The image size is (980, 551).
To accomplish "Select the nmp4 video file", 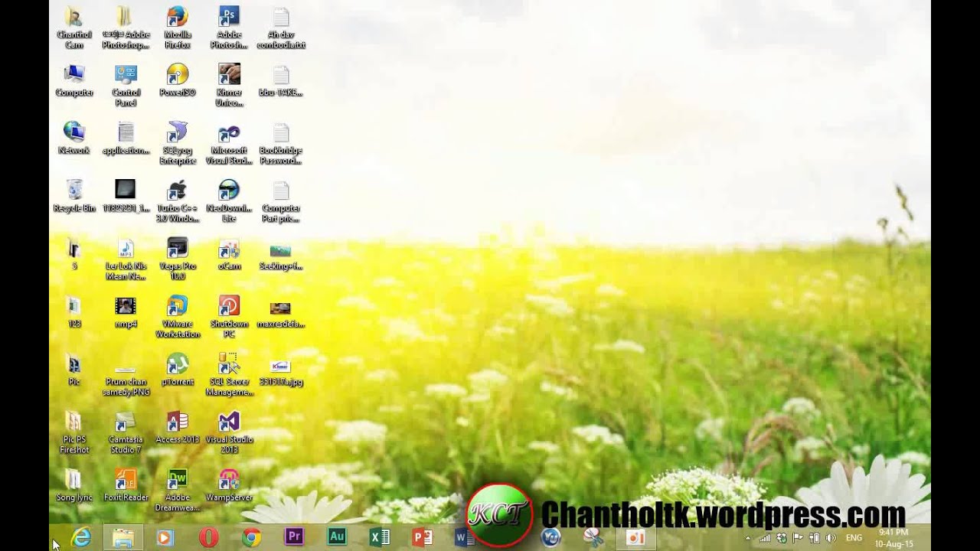I will pyautogui.click(x=126, y=311).
